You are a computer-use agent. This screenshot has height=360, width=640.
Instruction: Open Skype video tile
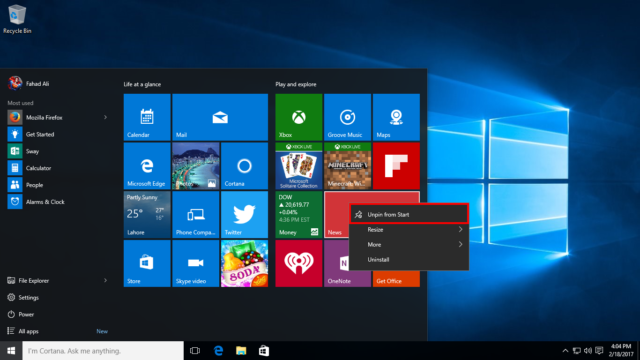click(196, 263)
